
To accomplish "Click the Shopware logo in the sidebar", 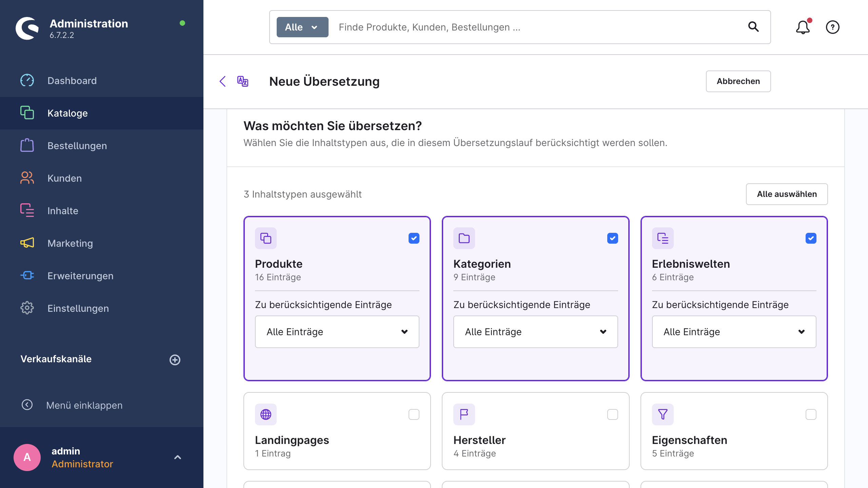I will pyautogui.click(x=27, y=28).
